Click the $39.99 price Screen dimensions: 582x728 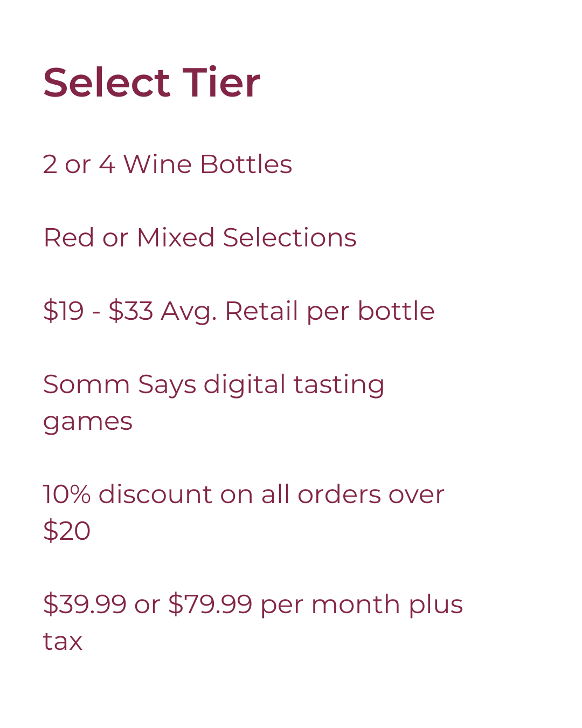(x=85, y=604)
